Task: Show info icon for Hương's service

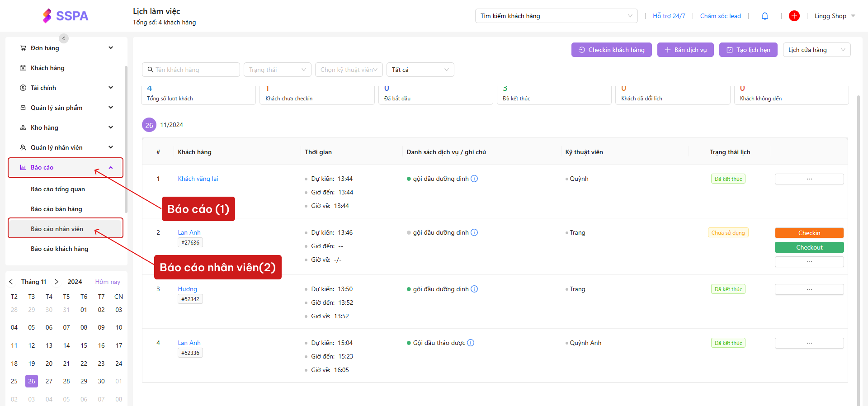Action: pyautogui.click(x=474, y=289)
